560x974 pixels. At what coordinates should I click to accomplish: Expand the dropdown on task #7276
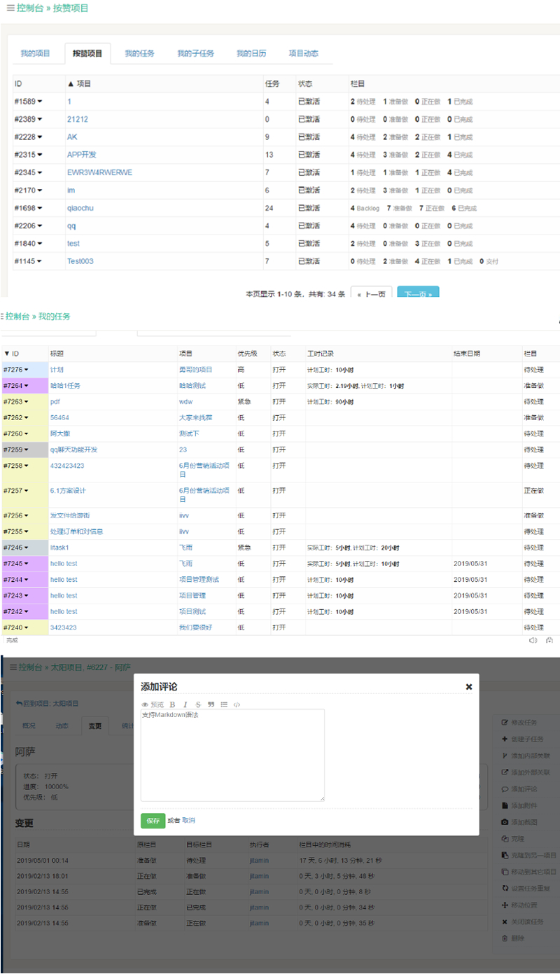pos(27,369)
